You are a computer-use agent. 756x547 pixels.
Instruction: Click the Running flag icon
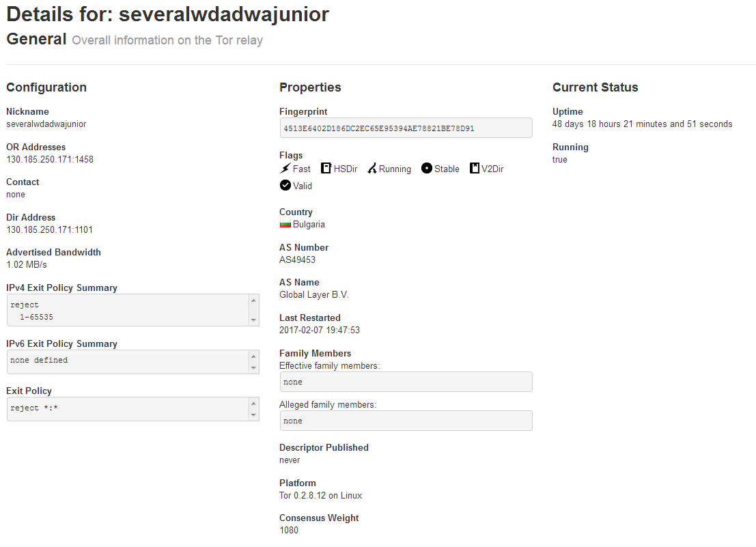pyautogui.click(x=372, y=169)
